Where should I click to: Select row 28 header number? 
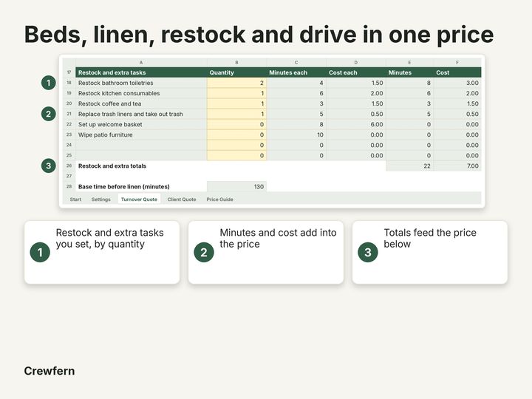pyautogui.click(x=69, y=187)
